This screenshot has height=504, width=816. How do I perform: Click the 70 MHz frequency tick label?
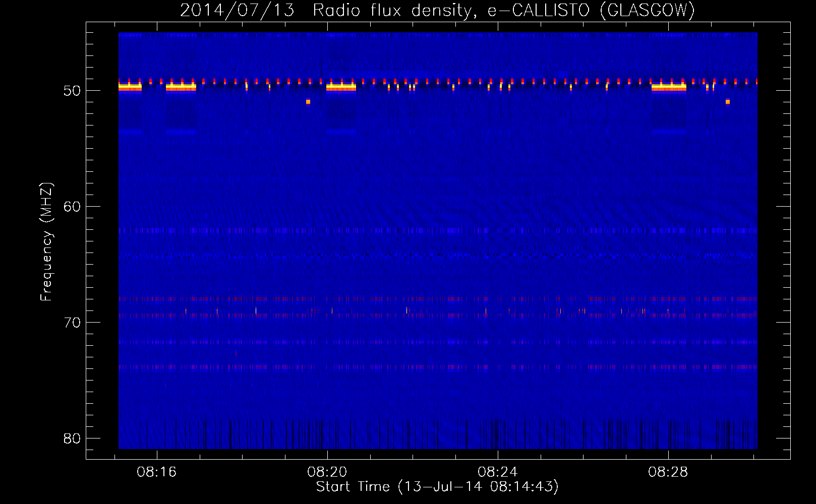[72, 323]
